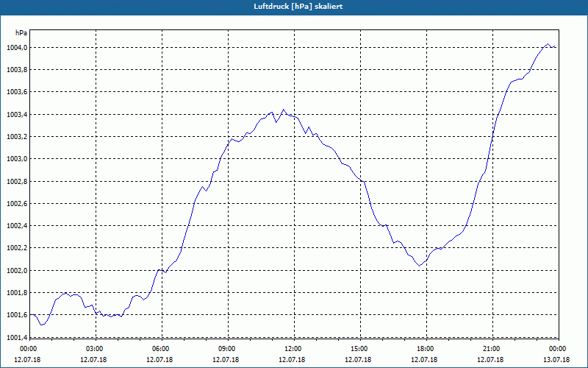Click the "hPa" unit label on the axis
Viewport: 588px width, 368px height.
coord(21,33)
